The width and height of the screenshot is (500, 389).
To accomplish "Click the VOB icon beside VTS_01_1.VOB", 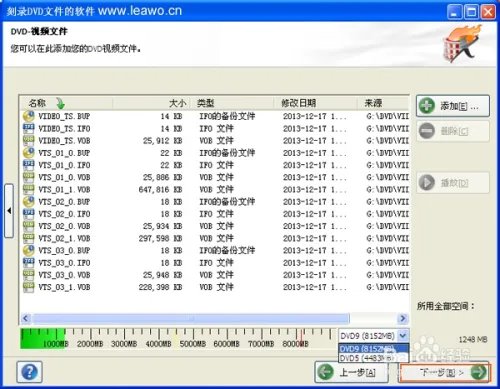I will (29, 189).
